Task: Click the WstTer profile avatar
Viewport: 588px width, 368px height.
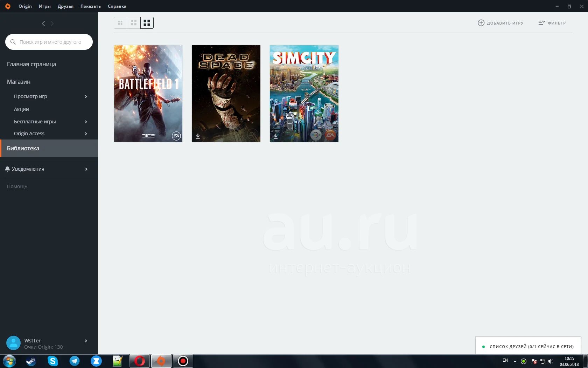Action: click(x=14, y=343)
